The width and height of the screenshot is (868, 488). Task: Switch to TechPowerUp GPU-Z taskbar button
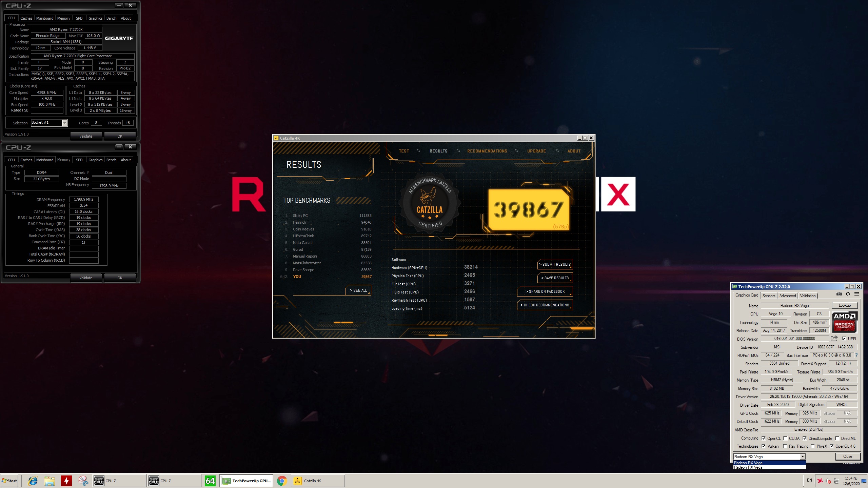[246, 481]
